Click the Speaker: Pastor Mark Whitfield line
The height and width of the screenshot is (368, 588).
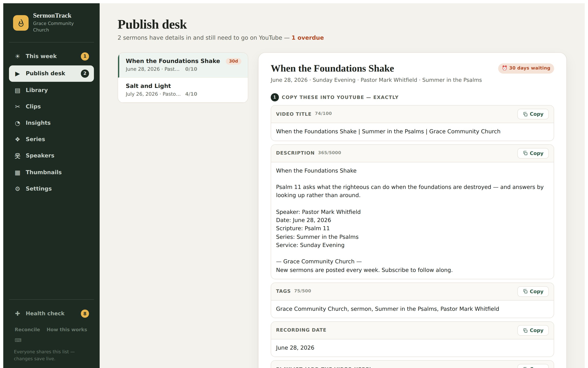318,212
